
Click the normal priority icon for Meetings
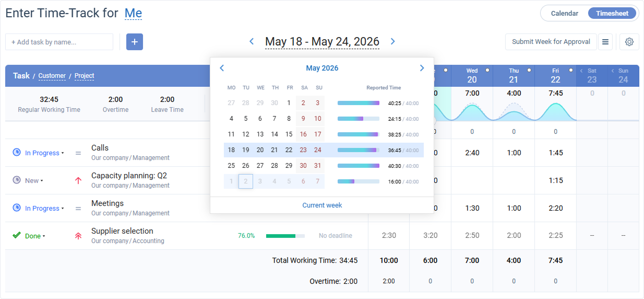(78, 209)
